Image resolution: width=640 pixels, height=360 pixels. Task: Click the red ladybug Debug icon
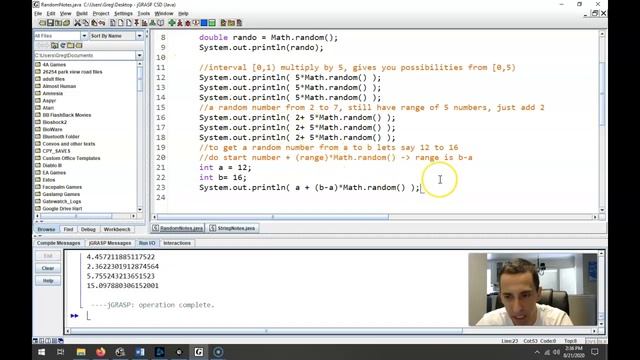click(x=188, y=23)
